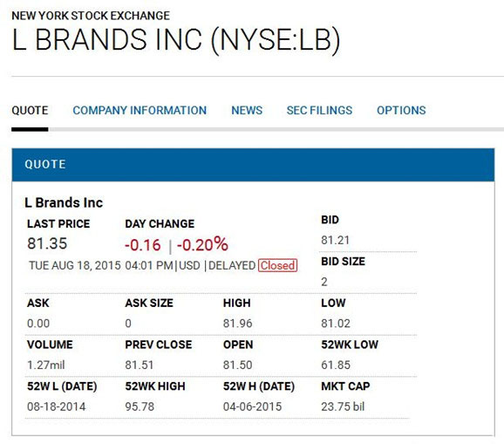Click the day change percent -0.20%
The width and height of the screenshot is (504, 444).
[x=202, y=244]
